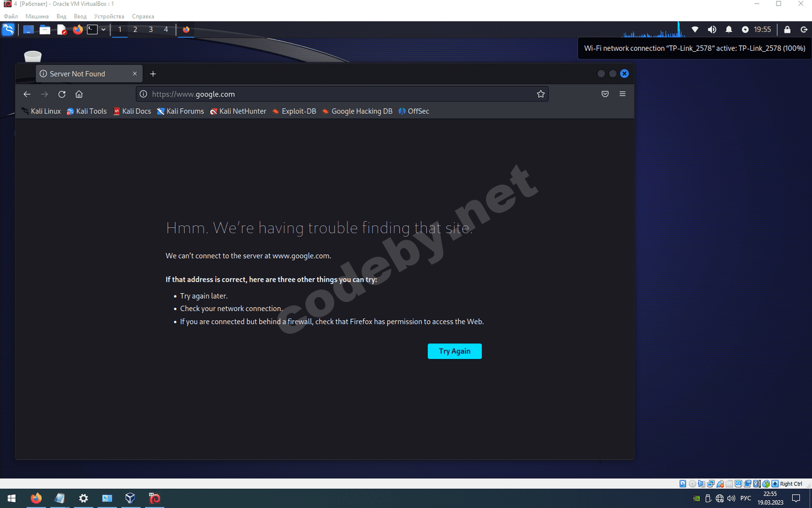
Task: Open the VirtualBox Справка menu
Action: pyautogui.click(x=143, y=16)
